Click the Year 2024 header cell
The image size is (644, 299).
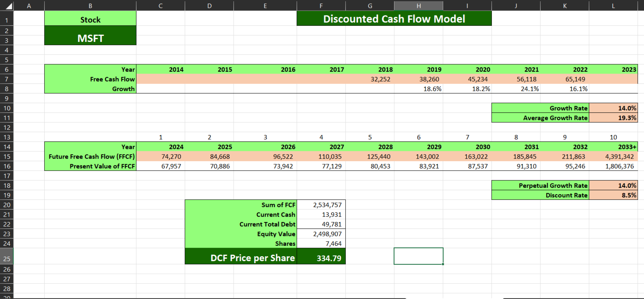coord(160,147)
